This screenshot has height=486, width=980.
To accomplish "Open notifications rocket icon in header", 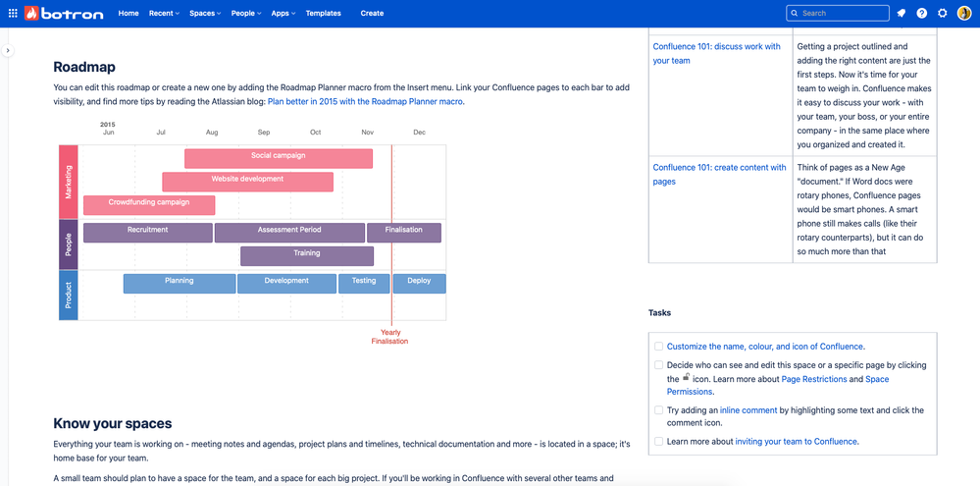I will [901, 13].
